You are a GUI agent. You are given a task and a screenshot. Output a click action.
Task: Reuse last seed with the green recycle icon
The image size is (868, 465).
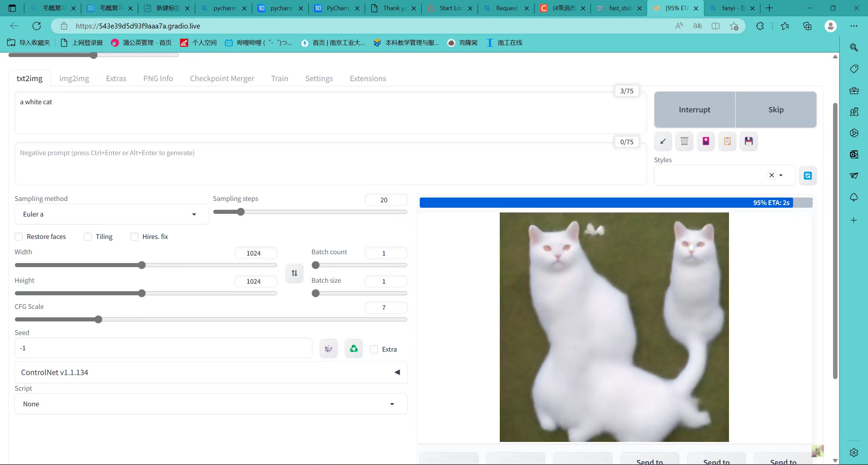pos(354,349)
